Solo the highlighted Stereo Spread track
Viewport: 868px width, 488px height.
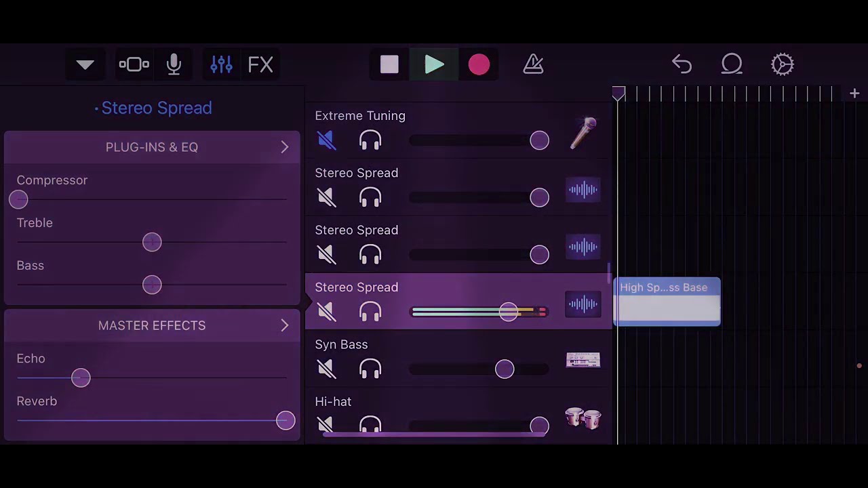click(x=370, y=311)
